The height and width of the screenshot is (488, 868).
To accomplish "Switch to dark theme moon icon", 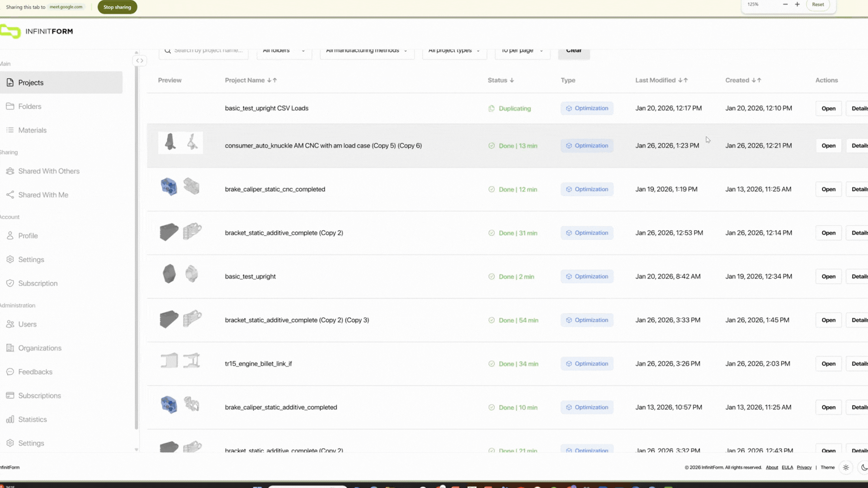I will click(864, 468).
